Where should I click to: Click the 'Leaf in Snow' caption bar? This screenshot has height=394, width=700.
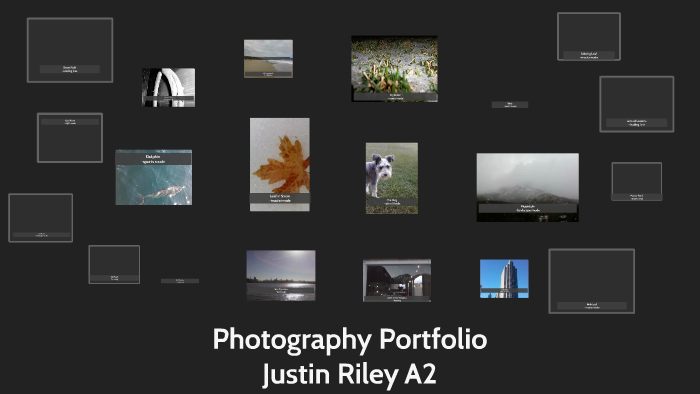[279, 199]
